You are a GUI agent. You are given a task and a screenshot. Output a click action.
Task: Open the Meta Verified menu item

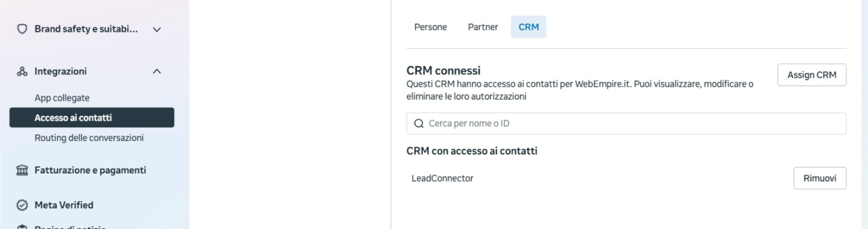pyautogui.click(x=64, y=205)
